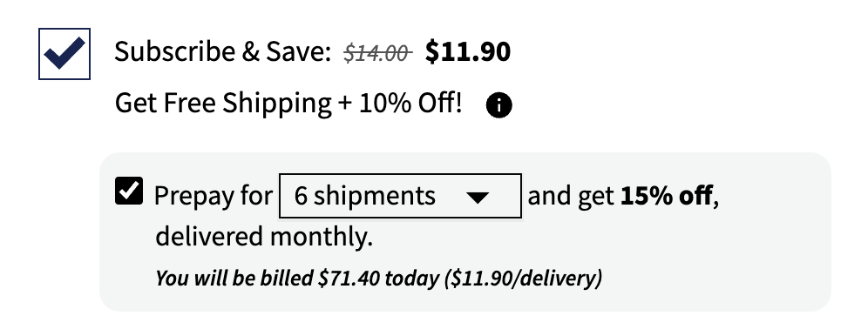
Task: Open the 6 shipments dropdown
Action: click(x=400, y=196)
